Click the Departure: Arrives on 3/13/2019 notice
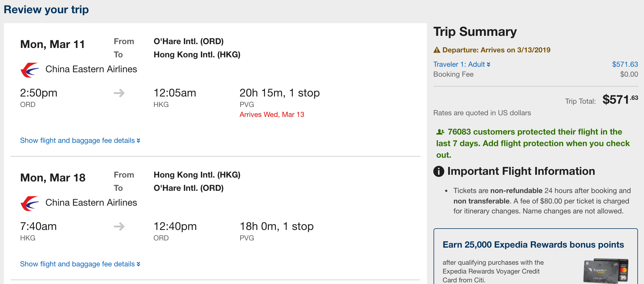 (496, 50)
